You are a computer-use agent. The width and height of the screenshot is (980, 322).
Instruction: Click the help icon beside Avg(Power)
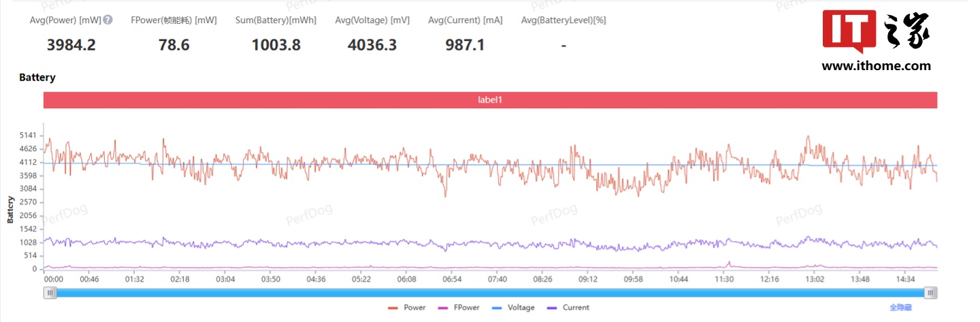pyautogui.click(x=108, y=20)
